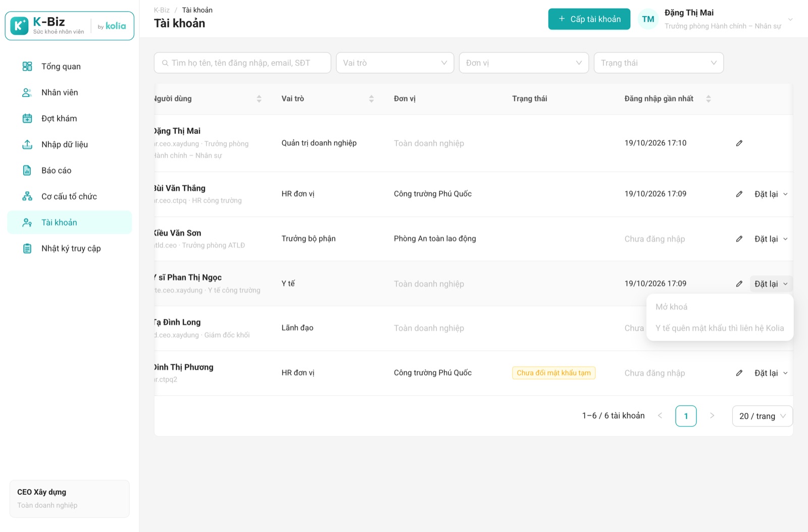
Task: Sort by Vai trò column arrows
Action: pyautogui.click(x=371, y=99)
